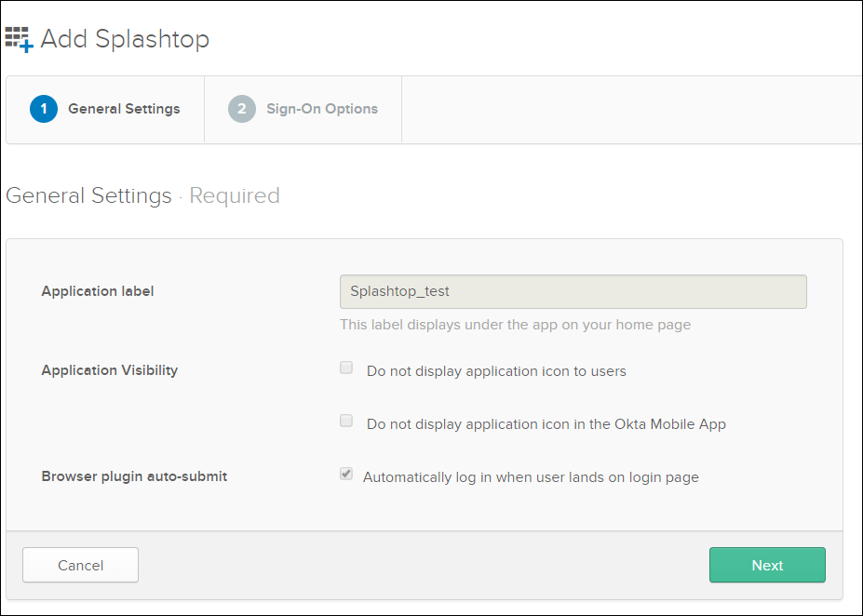The image size is (863, 616).
Task: Click the green Next button
Action: point(767,565)
